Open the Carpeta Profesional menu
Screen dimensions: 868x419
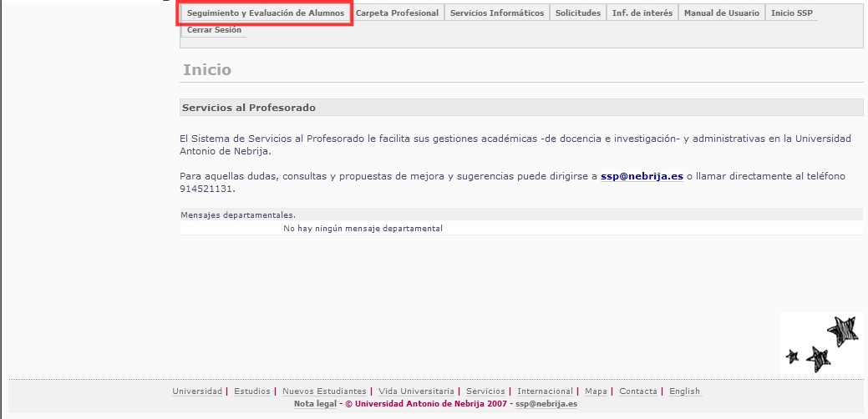click(x=397, y=13)
